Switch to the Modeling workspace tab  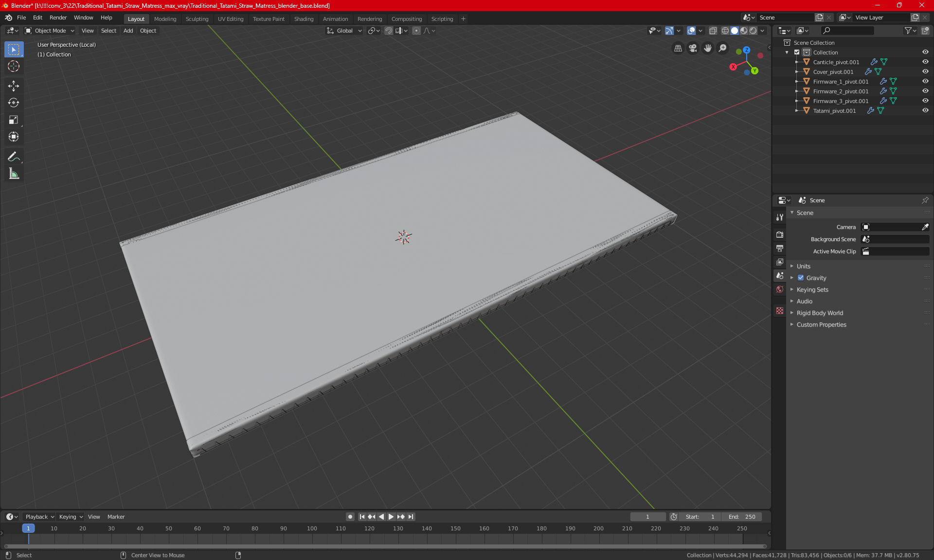[165, 19]
